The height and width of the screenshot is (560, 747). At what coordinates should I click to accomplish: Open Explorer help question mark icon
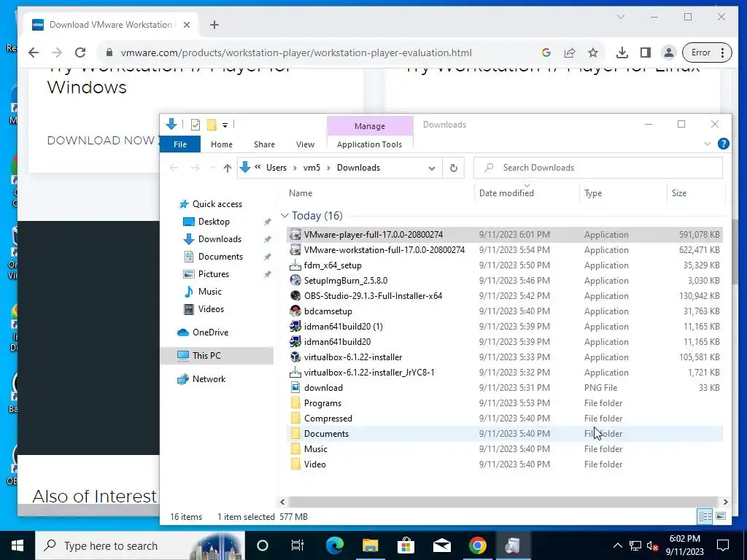pos(723,144)
